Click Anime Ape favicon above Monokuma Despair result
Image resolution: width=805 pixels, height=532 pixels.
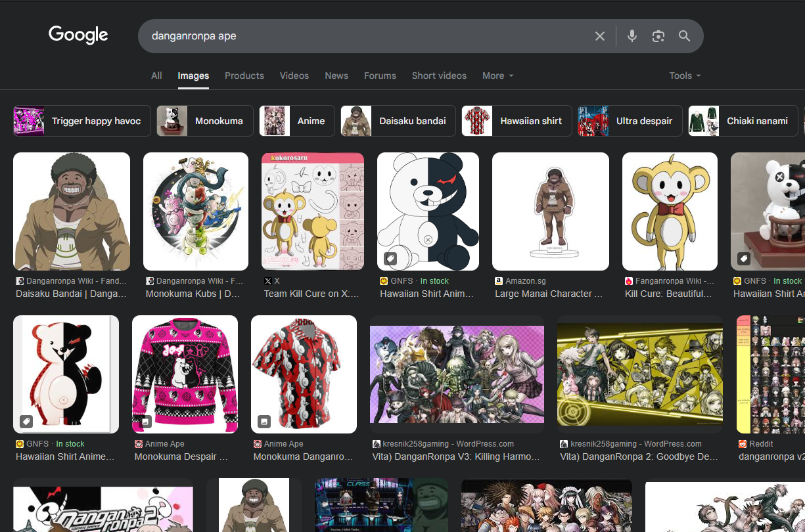139,444
